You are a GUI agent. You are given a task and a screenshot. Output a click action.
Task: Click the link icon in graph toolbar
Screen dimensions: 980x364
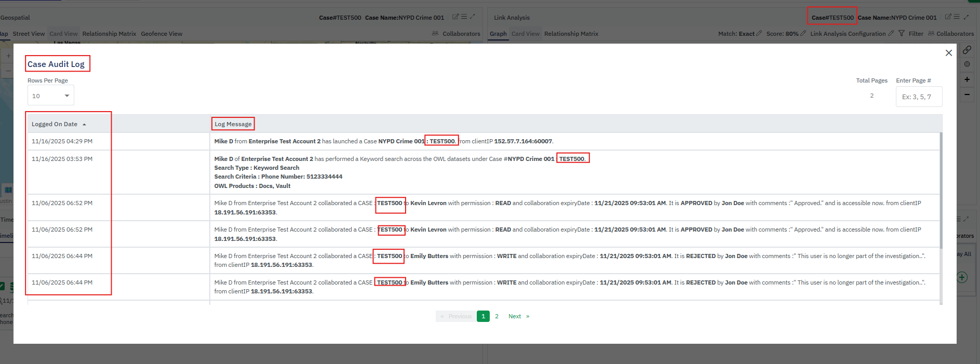coord(967,50)
